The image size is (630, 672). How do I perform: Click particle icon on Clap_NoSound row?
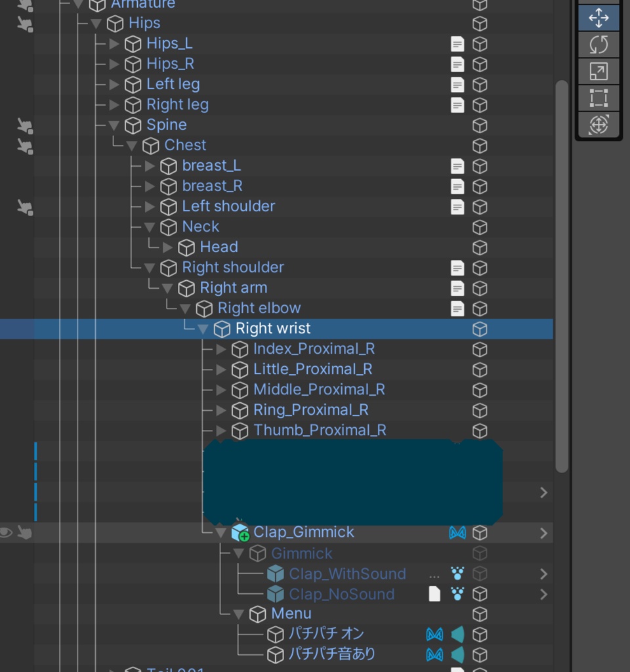pyautogui.click(x=457, y=594)
